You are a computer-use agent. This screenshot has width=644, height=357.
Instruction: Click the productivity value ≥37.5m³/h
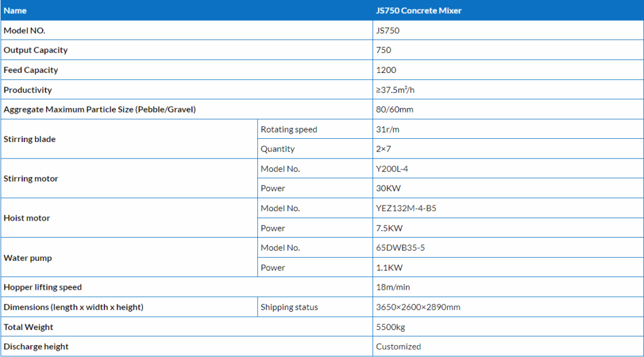pos(395,90)
